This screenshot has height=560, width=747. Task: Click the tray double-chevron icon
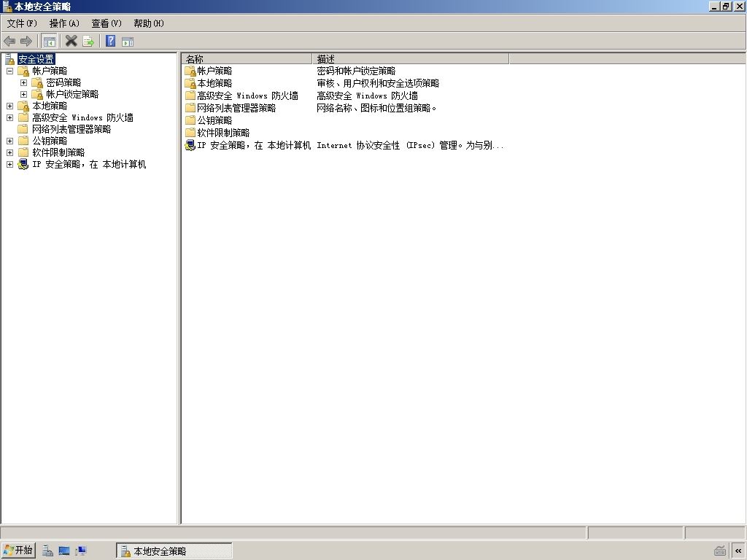pyautogui.click(x=738, y=551)
